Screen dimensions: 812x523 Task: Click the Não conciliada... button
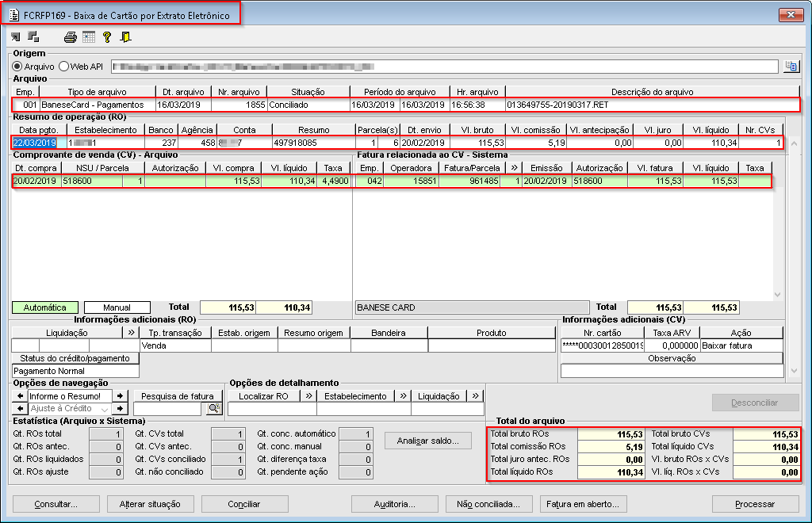(x=488, y=504)
